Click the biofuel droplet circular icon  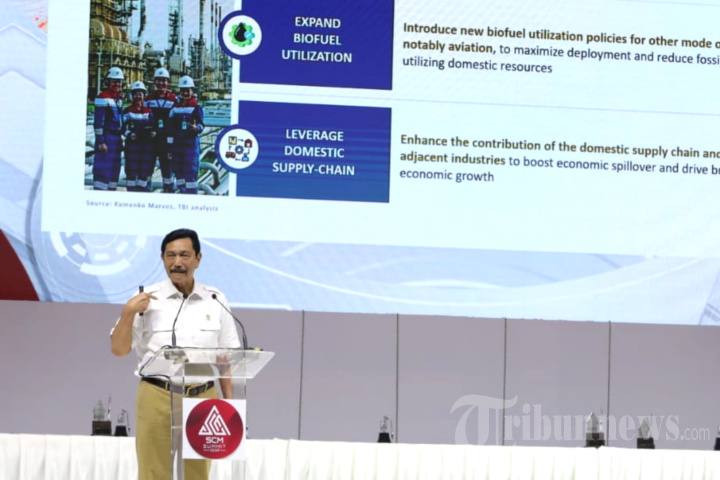pos(241,35)
